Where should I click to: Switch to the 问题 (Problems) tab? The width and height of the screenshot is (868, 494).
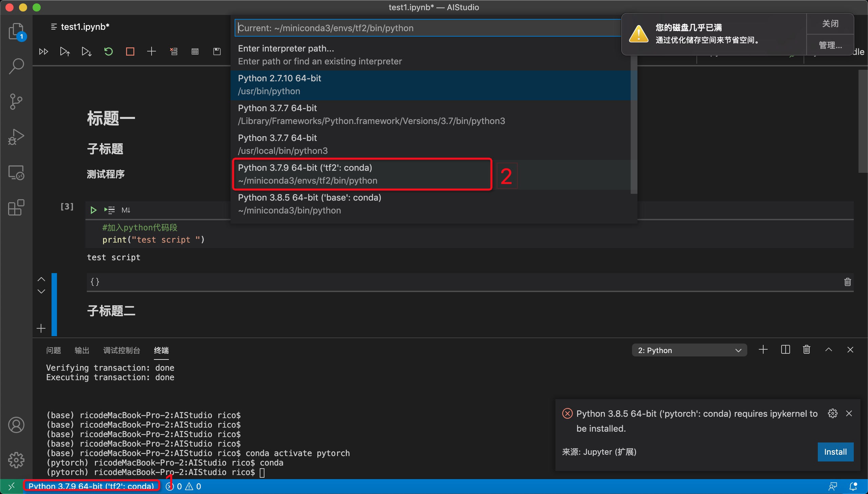click(53, 350)
